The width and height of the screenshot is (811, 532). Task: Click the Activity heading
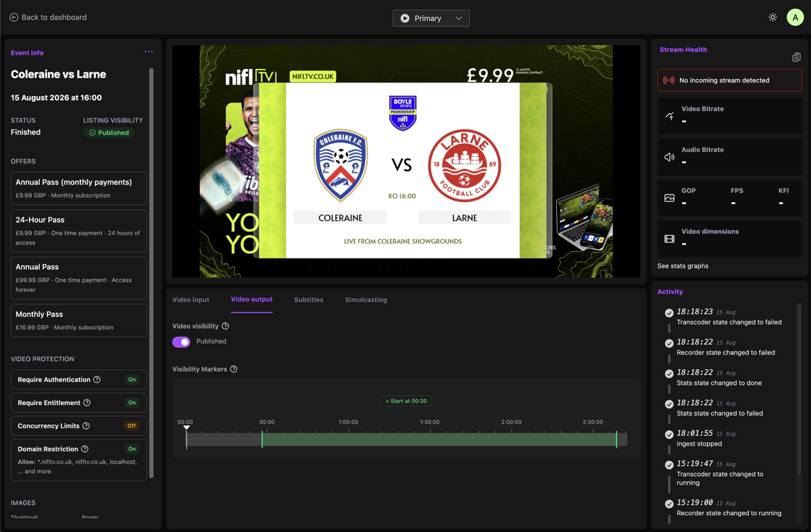point(670,291)
